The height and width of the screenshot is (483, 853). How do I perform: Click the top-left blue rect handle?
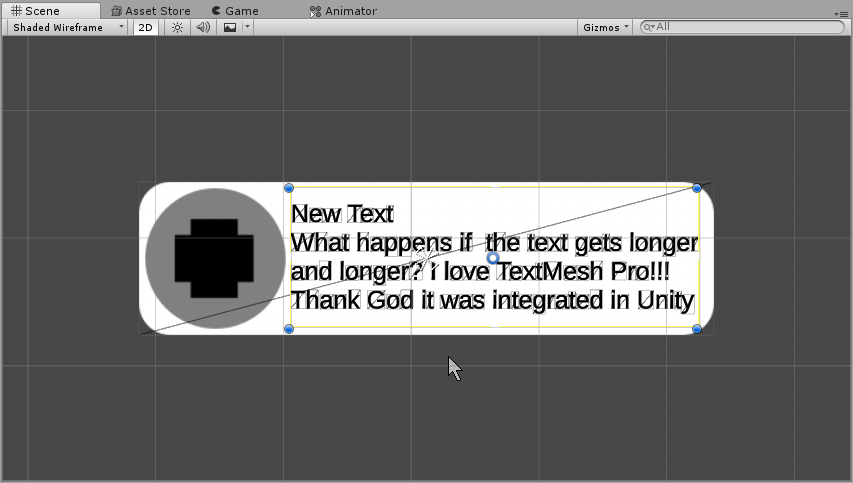click(x=289, y=188)
